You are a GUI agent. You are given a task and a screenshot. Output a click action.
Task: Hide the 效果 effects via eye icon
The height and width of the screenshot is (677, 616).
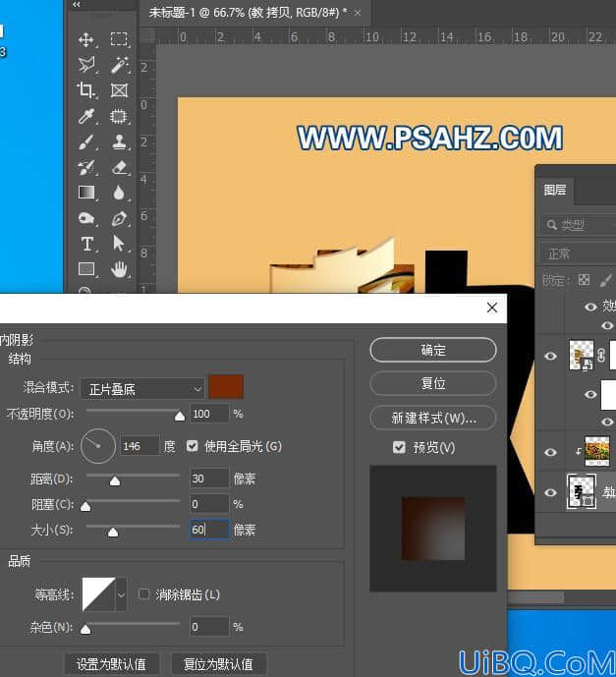point(590,307)
